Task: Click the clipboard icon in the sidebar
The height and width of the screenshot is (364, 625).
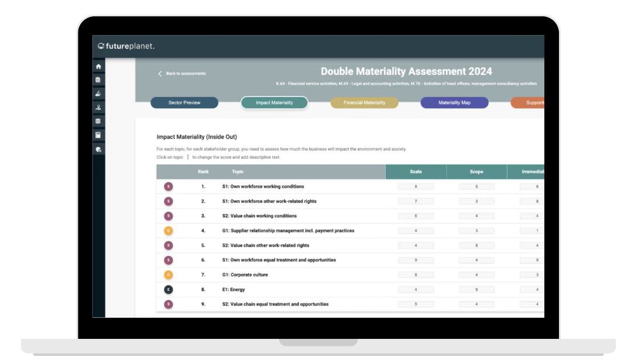Action: click(x=98, y=79)
